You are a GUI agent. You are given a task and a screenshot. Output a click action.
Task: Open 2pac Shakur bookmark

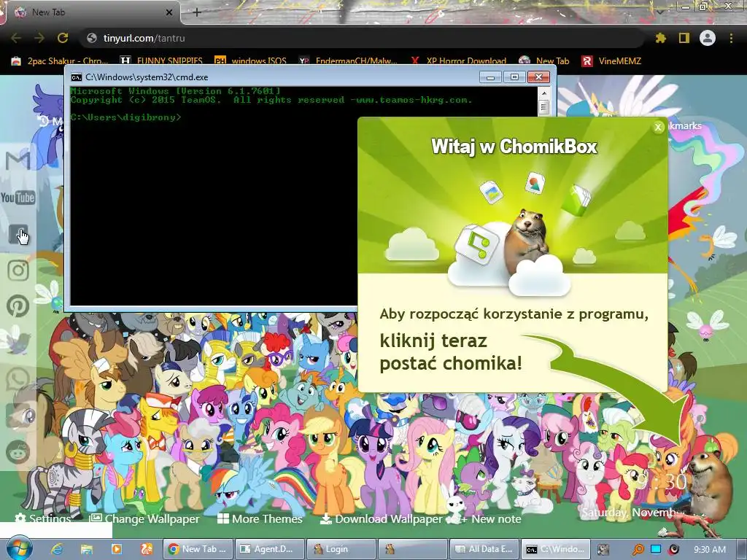coord(60,61)
